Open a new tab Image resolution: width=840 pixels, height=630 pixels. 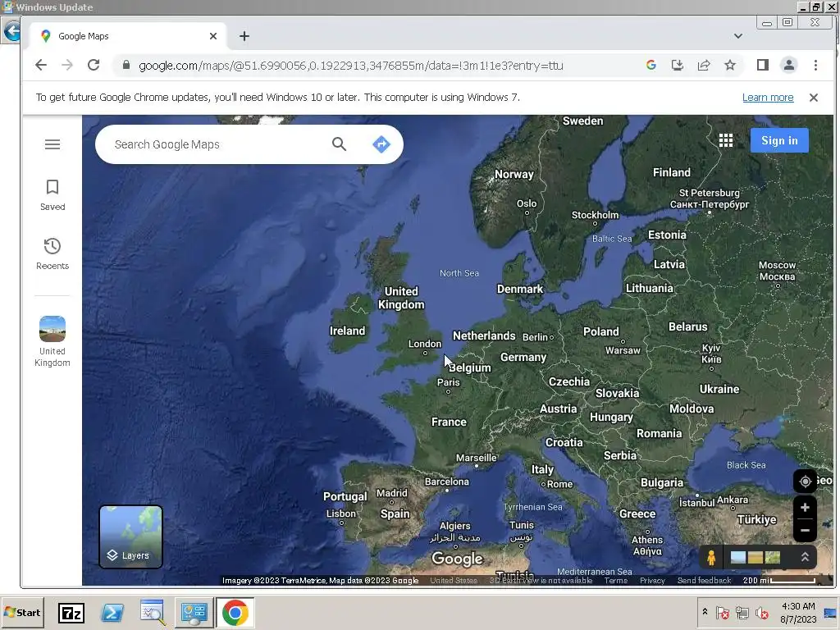coord(244,36)
